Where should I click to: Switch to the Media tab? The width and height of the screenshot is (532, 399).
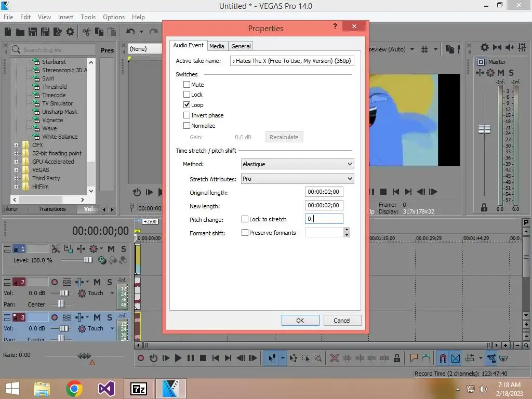(217, 46)
